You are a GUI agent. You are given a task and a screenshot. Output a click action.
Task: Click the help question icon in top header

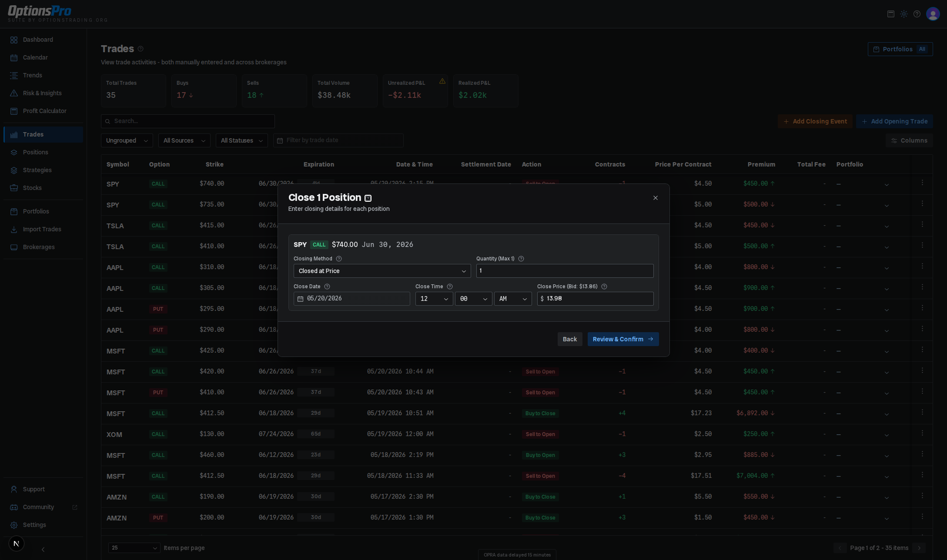[x=917, y=14]
